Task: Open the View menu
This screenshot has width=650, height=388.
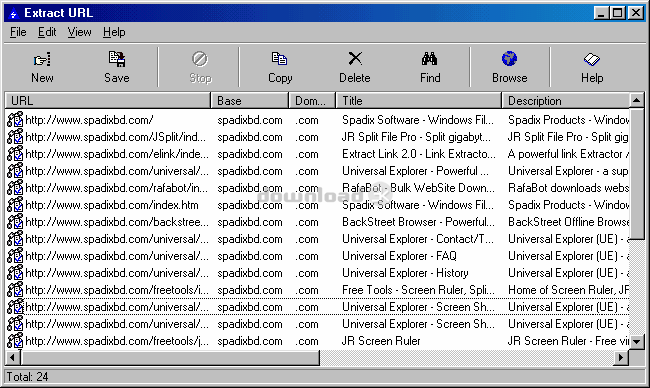Action: tap(80, 32)
